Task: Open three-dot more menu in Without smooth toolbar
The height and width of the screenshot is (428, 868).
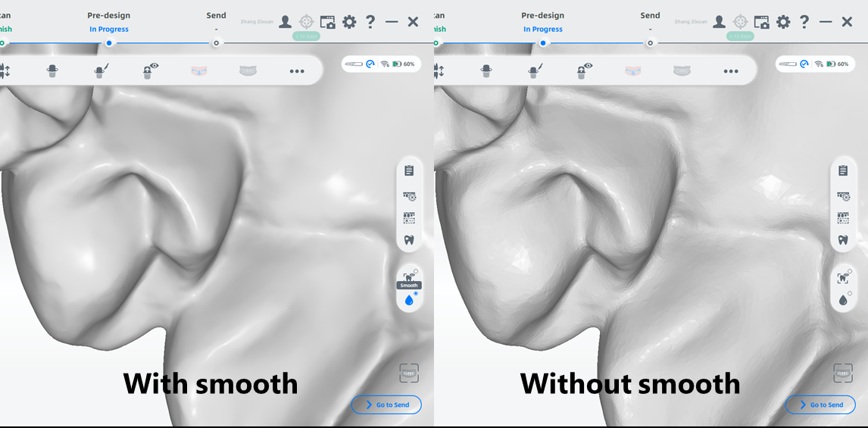Action: point(731,71)
